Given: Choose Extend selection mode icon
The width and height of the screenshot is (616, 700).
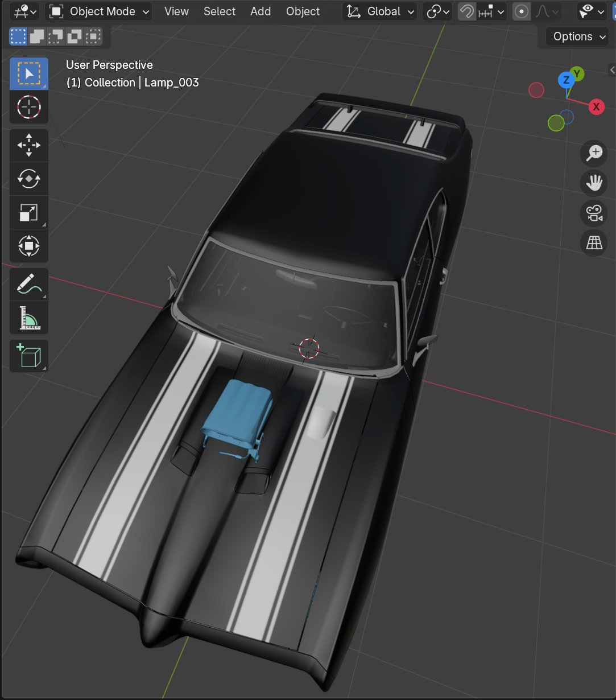Looking at the screenshot, I should pos(37,36).
